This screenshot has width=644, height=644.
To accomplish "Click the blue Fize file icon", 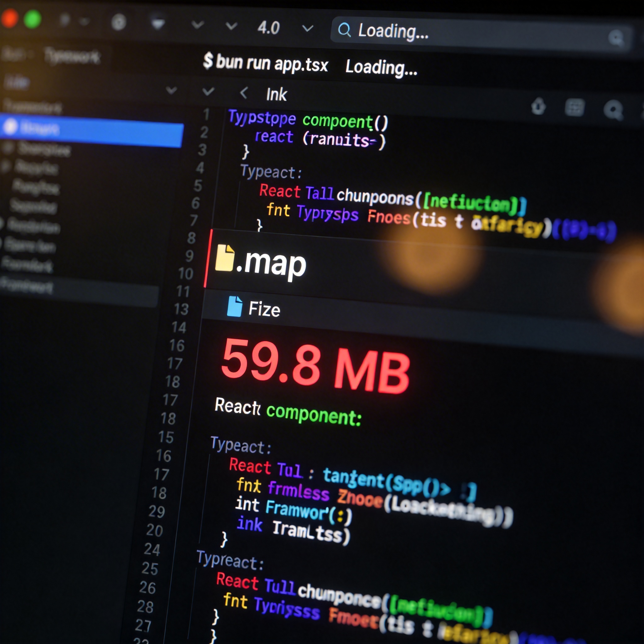I will tap(235, 306).
